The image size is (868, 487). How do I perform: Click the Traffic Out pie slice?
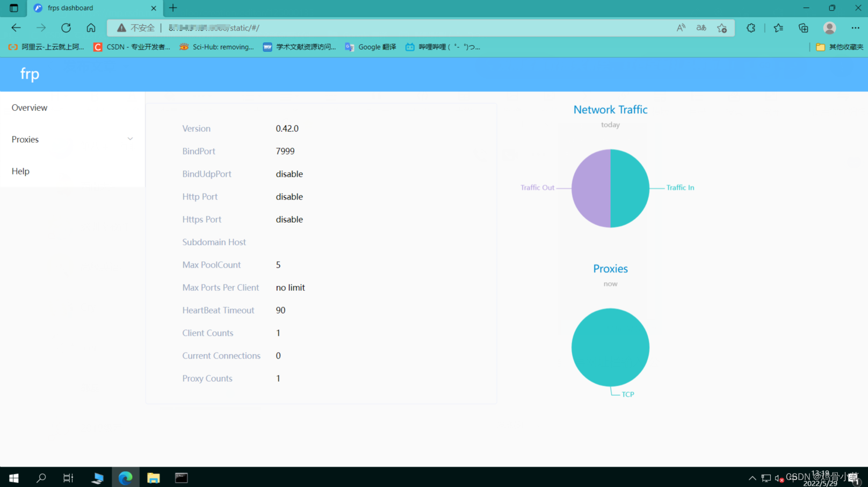coord(591,188)
